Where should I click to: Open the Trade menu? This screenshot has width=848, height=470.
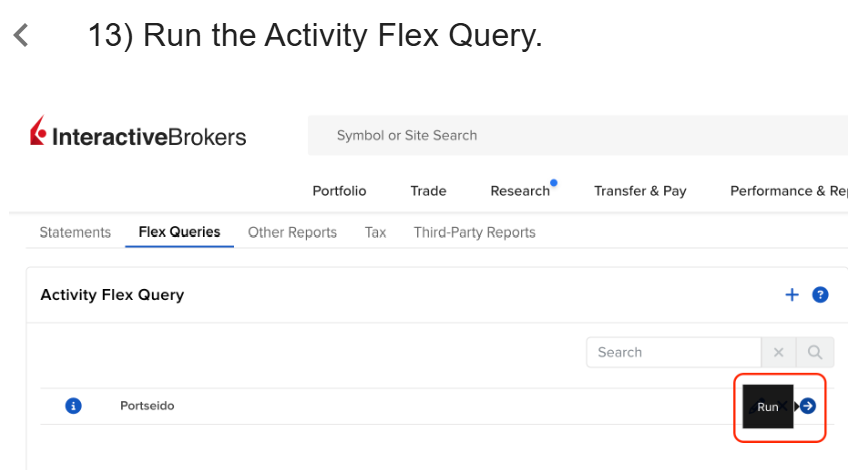428,191
